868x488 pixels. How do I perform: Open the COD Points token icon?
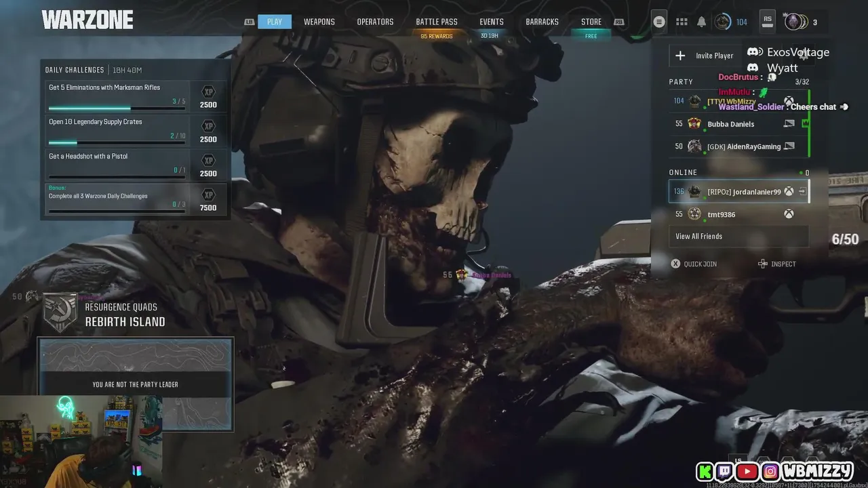(x=795, y=22)
